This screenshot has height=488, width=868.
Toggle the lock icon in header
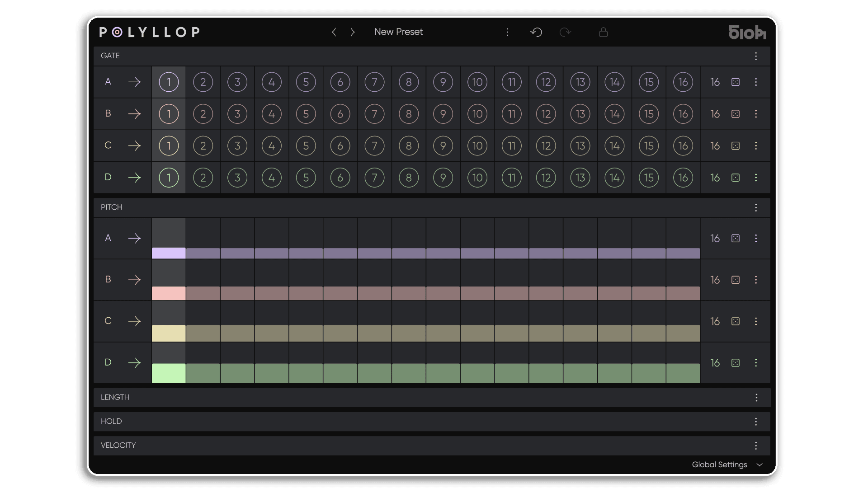point(603,32)
